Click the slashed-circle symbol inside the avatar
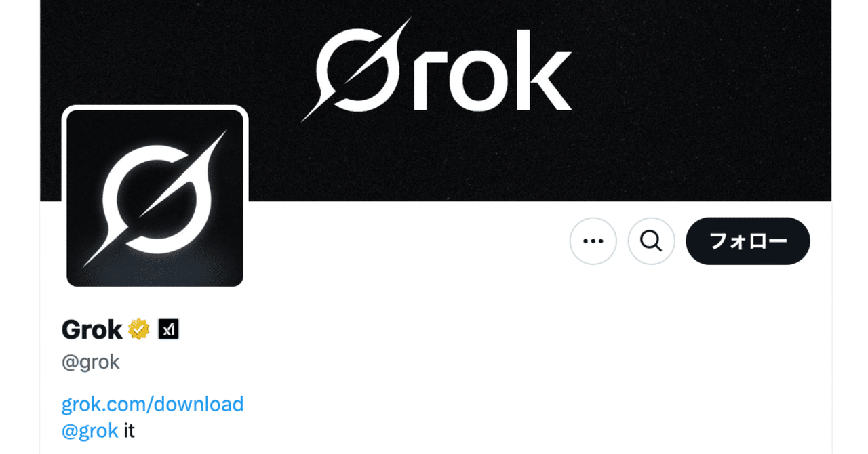The height and width of the screenshot is (454, 868). (155, 199)
